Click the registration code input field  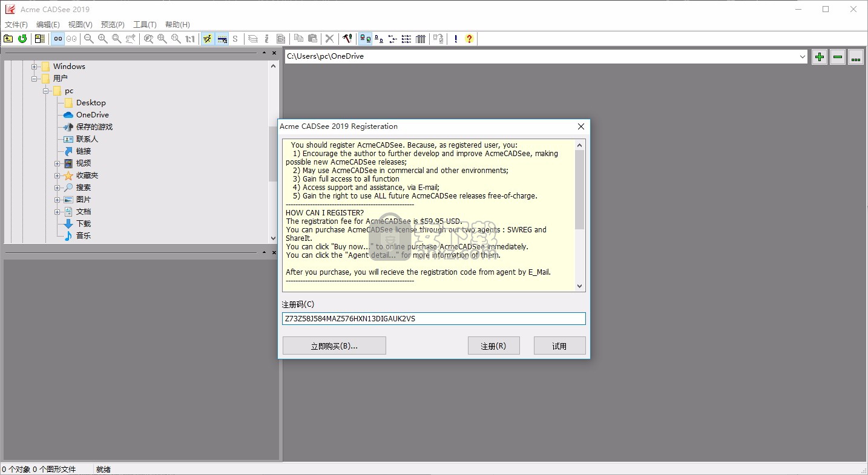(434, 319)
